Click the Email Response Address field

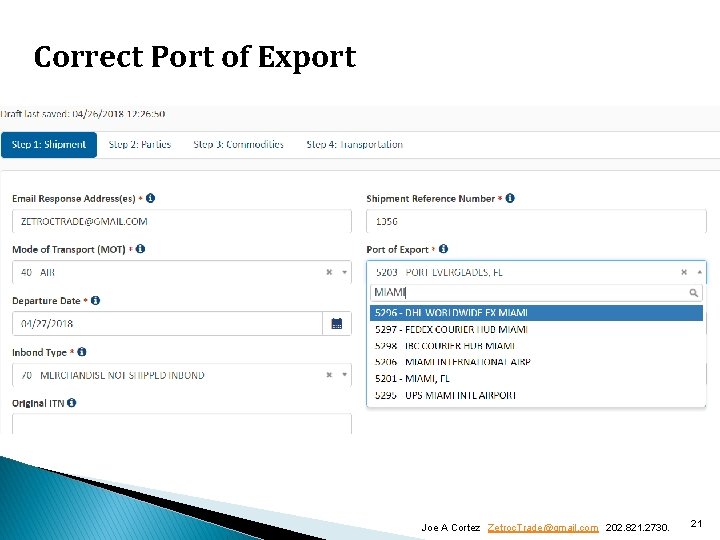[x=182, y=221]
